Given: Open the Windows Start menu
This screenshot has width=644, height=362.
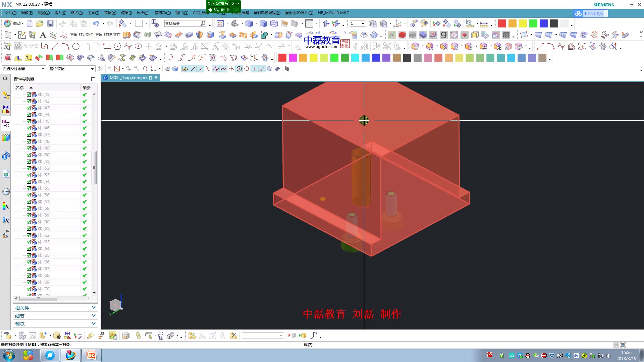Looking at the screenshot, I should point(9,355).
